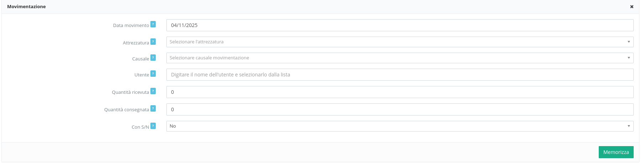The height and width of the screenshot is (166, 644).
Task: Expand the Causale movimentazione dropdown
Action: click(396, 58)
